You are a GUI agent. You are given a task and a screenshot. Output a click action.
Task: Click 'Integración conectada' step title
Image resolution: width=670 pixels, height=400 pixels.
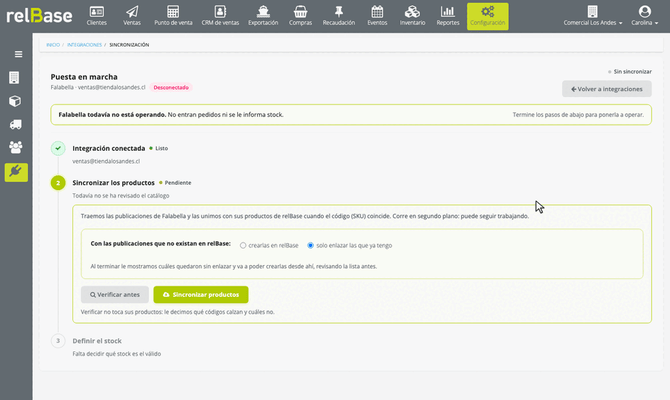pos(109,148)
